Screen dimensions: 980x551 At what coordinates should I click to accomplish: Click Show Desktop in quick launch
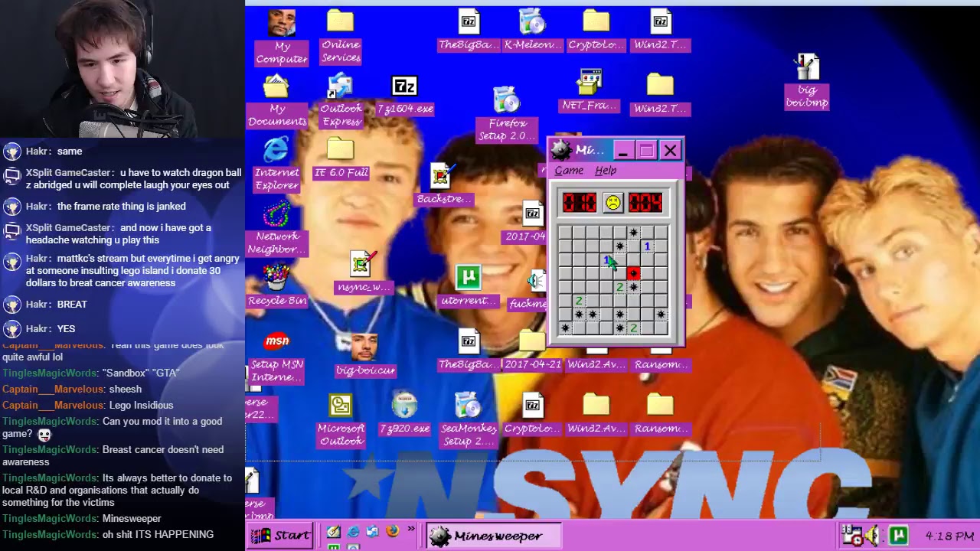coord(333,532)
